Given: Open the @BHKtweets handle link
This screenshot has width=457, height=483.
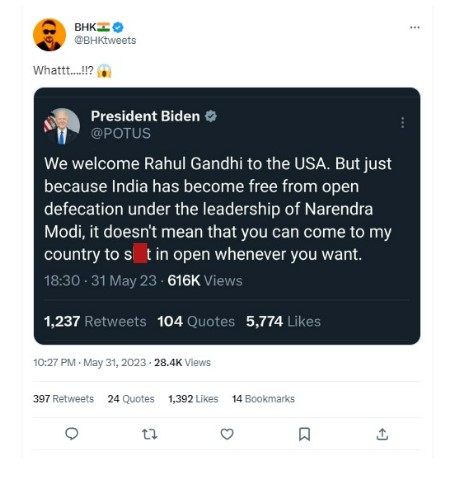Looking at the screenshot, I should pos(105,40).
